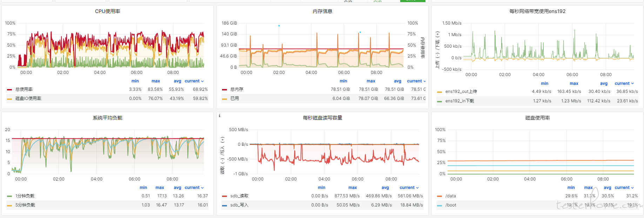Sort ens192 network legend by current value
644x218 pixels.
tap(624, 83)
